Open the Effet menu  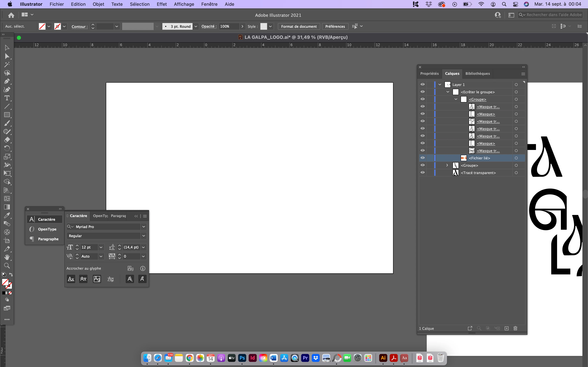point(162,4)
